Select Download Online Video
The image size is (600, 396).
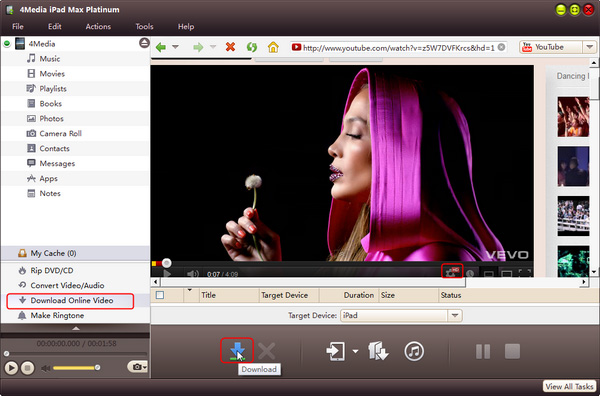(71, 301)
